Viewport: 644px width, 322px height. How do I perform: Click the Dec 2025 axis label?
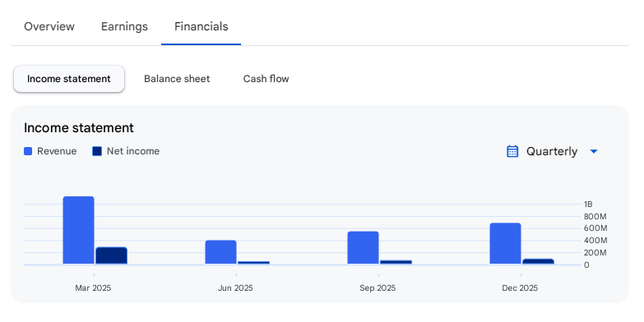(520, 288)
